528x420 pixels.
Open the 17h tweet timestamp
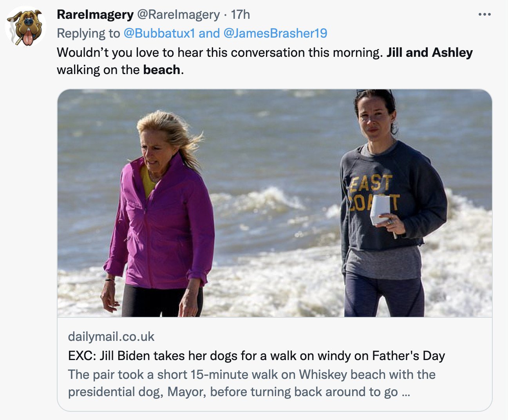point(240,14)
